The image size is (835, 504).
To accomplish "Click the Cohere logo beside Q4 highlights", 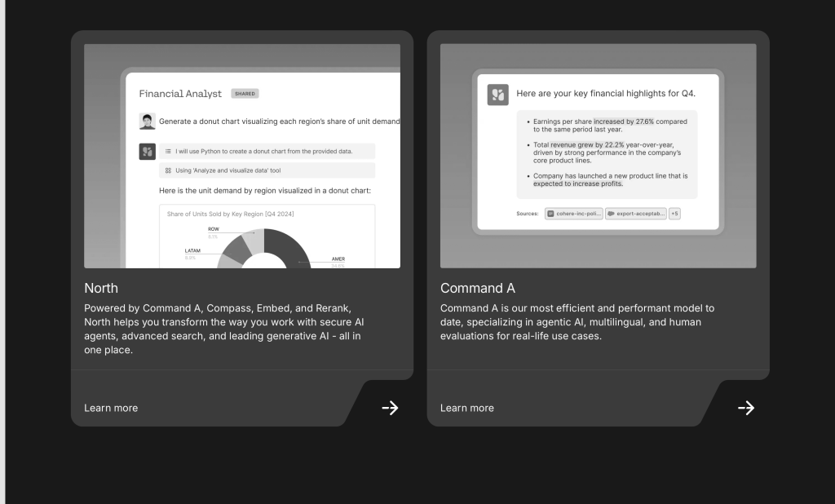I will [498, 95].
